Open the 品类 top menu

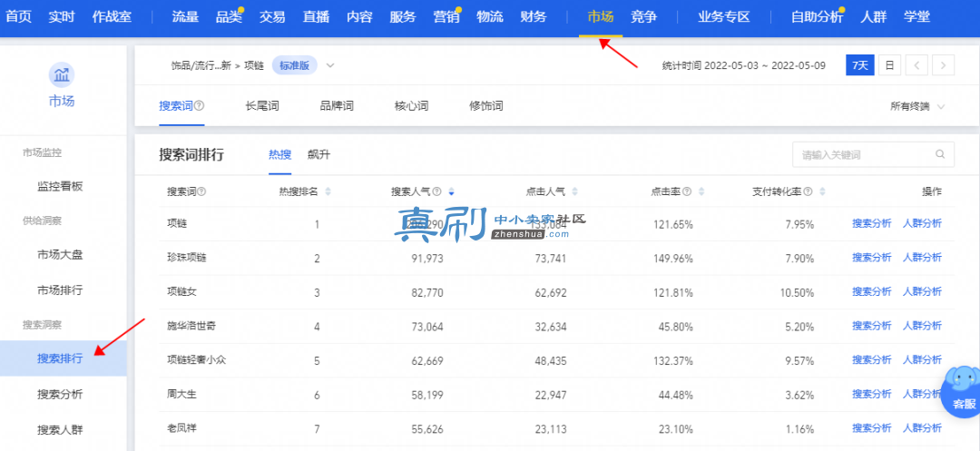tap(229, 17)
